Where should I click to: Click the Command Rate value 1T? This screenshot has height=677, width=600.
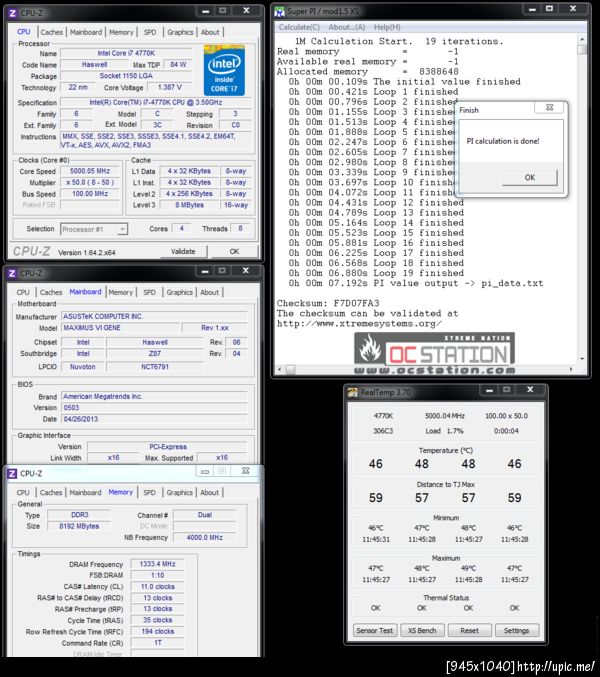pos(158,643)
